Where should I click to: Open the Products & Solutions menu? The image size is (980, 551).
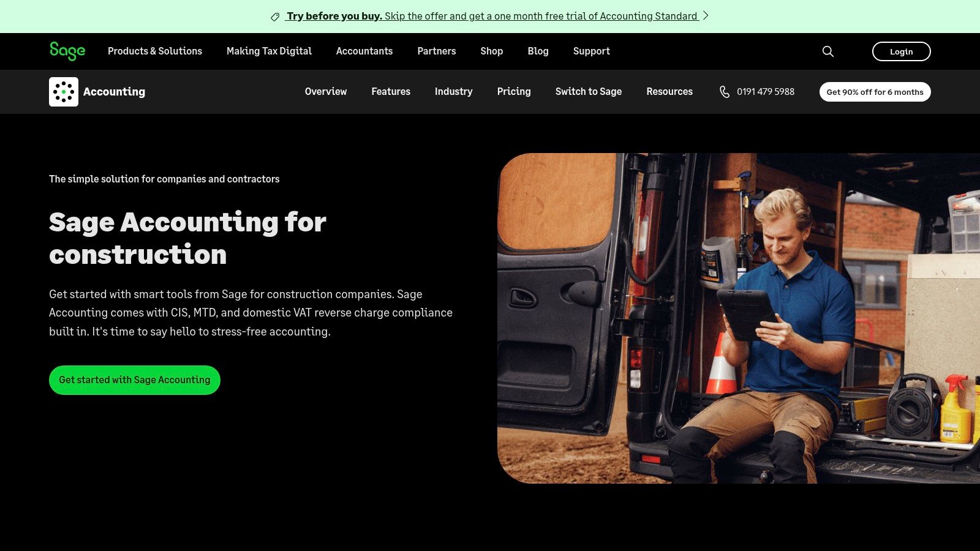click(155, 51)
